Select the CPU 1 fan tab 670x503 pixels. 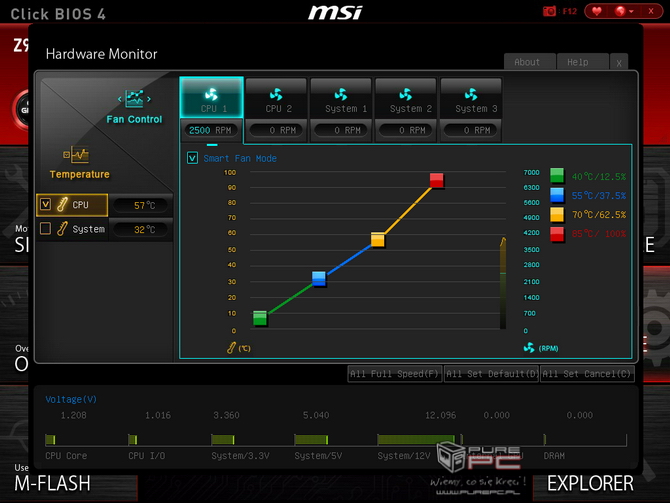point(211,98)
